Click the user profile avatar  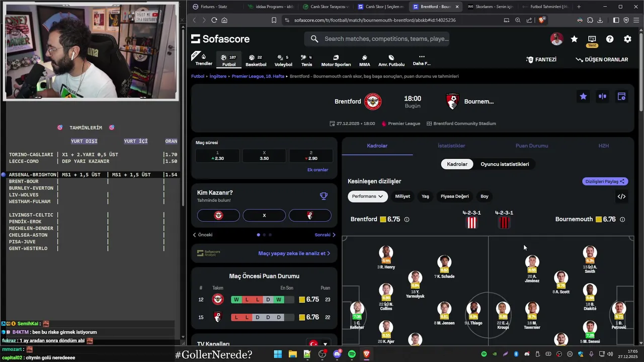[556, 39]
